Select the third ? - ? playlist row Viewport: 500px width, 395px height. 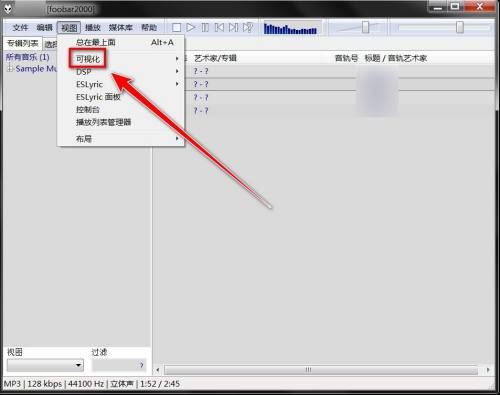pyautogui.click(x=340, y=97)
